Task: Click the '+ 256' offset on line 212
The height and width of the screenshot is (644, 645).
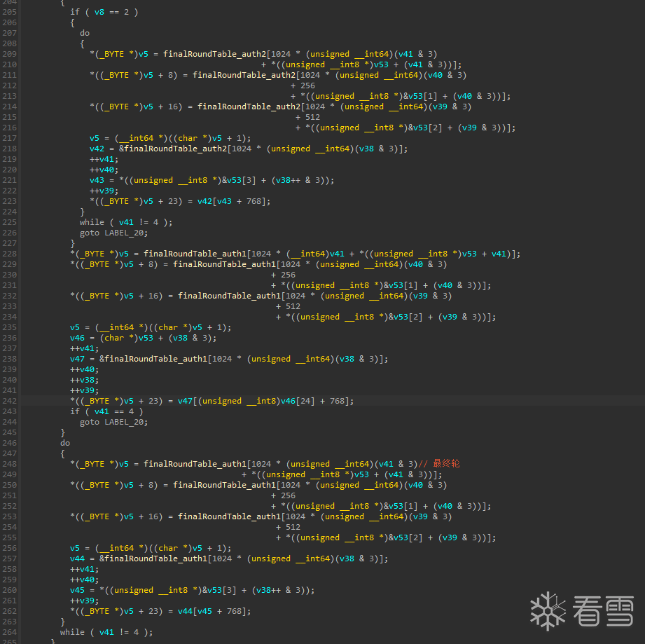Action: tap(303, 85)
